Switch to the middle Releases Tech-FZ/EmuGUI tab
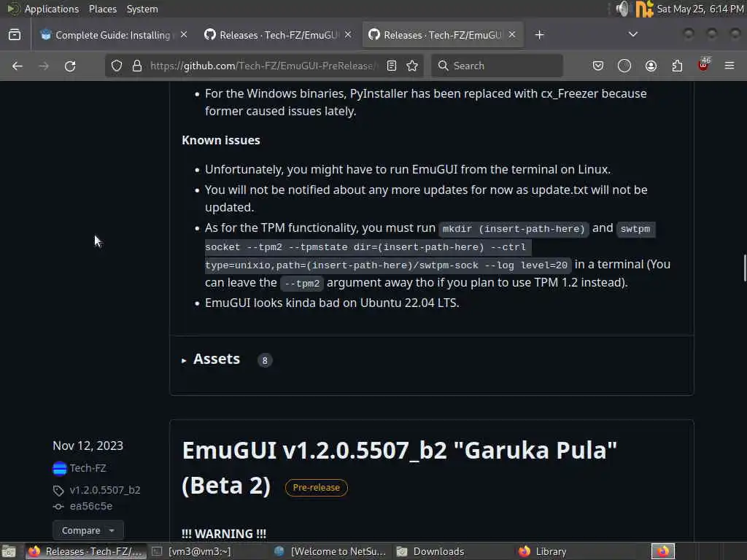The height and width of the screenshot is (560, 747). click(278, 35)
